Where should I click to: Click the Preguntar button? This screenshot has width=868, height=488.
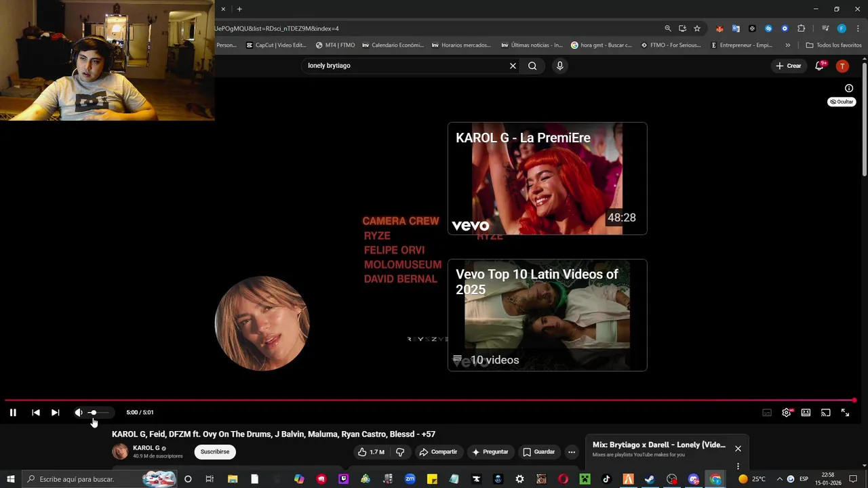click(x=490, y=451)
